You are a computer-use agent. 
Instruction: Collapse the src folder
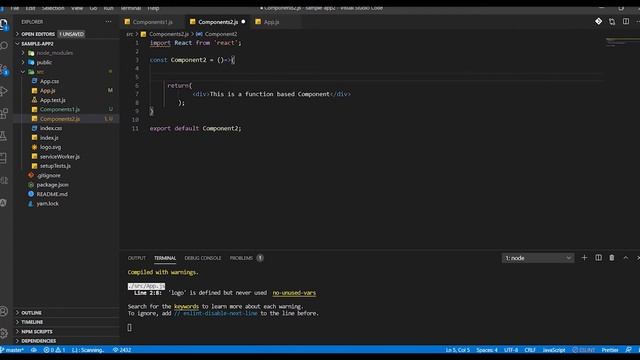click(40, 72)
